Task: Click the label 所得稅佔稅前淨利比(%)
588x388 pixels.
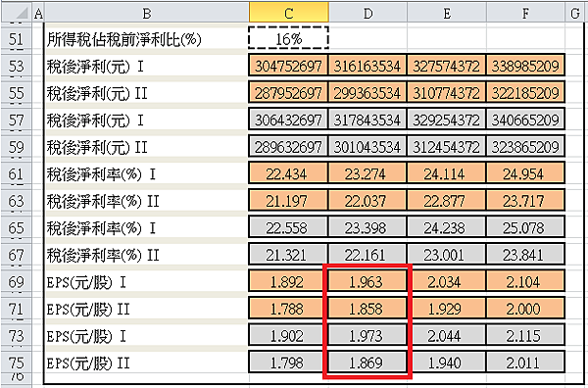Action: [x=124, y=39]
